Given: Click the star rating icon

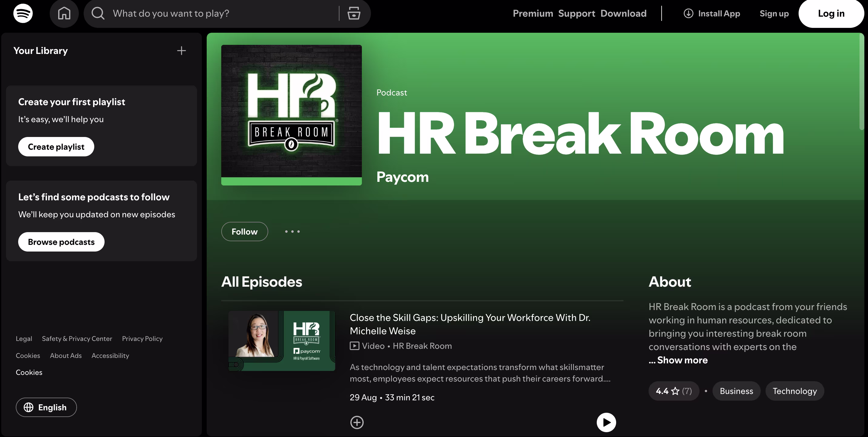Looking at the screenshot, I should tap(675, 391).
